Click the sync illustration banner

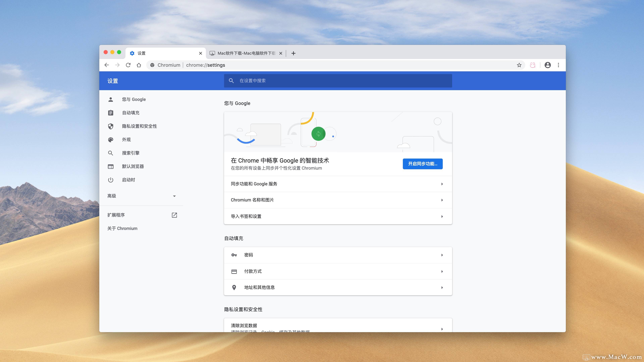(x=338, y=132)
